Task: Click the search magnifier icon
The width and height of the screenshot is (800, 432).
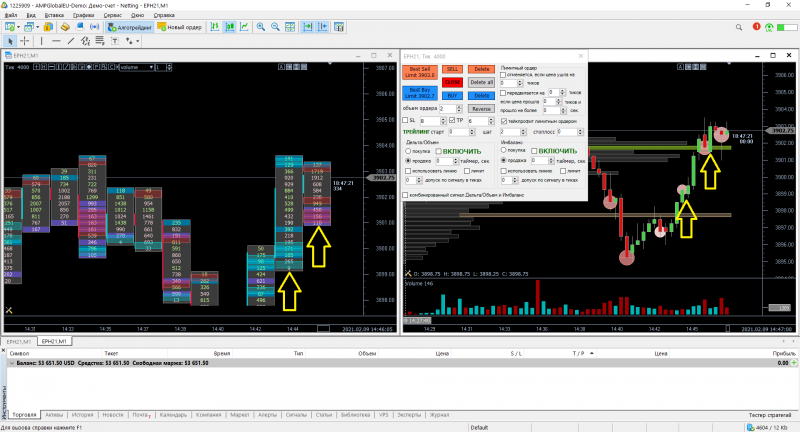Action: pos(739,27)
